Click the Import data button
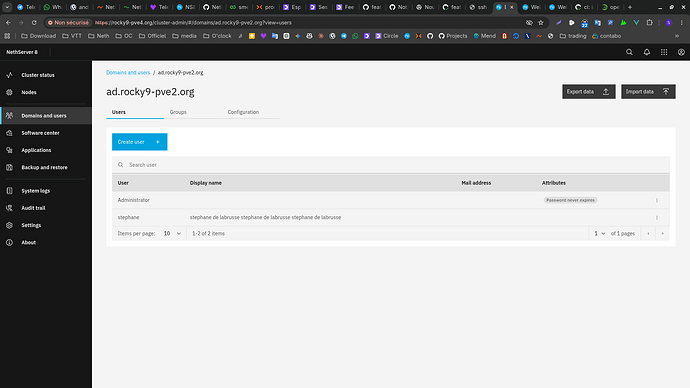Viewport: 690px width, 388px height. click(648, 92)
